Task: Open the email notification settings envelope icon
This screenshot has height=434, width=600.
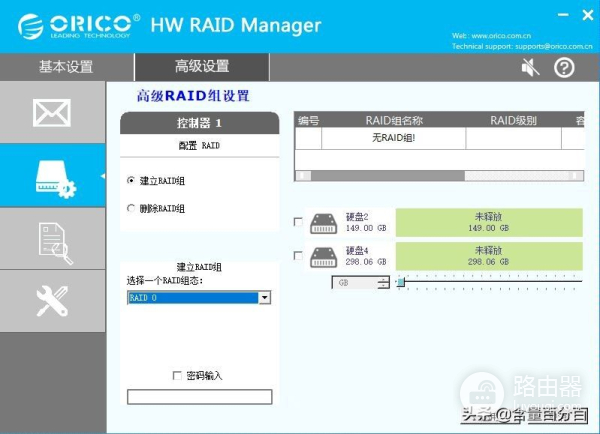Action: coord(52,113)
